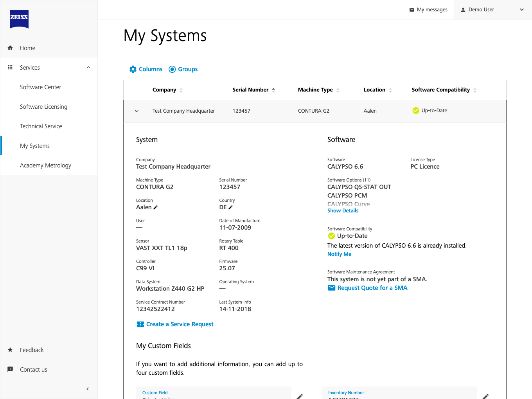Click VAST XXT TL1 18p sensor value
This screenshot has width=532, height=399.
pos(162,248)
